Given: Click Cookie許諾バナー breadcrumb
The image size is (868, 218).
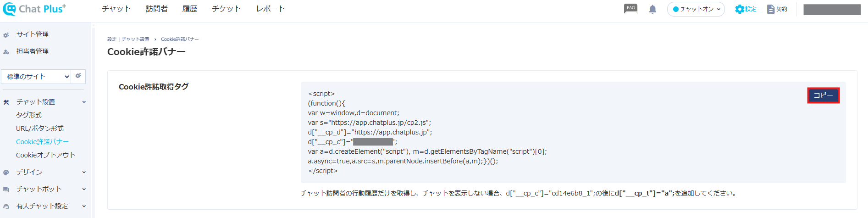Looking at the screenshot, I should pos(180,39).
